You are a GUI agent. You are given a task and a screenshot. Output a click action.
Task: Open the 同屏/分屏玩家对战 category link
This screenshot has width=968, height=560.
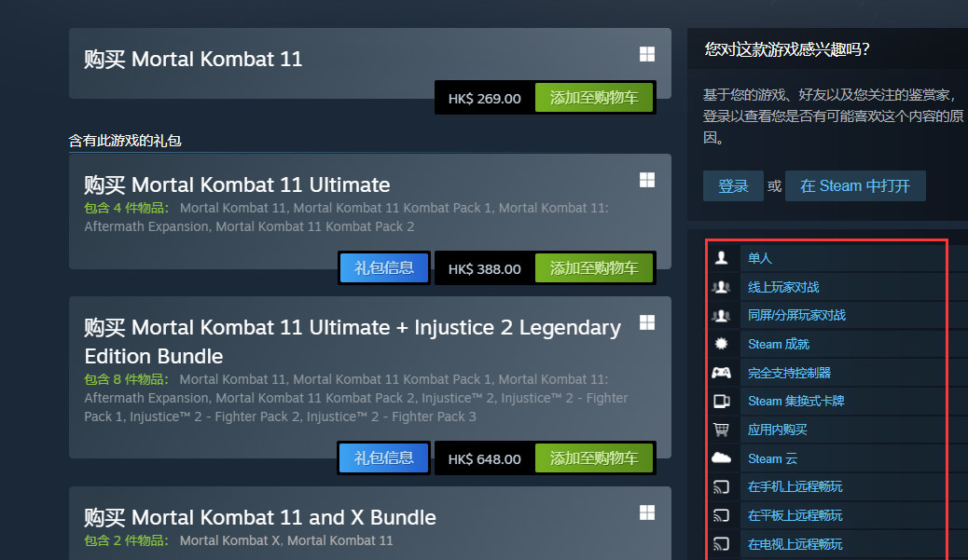(x=796, y=315)
